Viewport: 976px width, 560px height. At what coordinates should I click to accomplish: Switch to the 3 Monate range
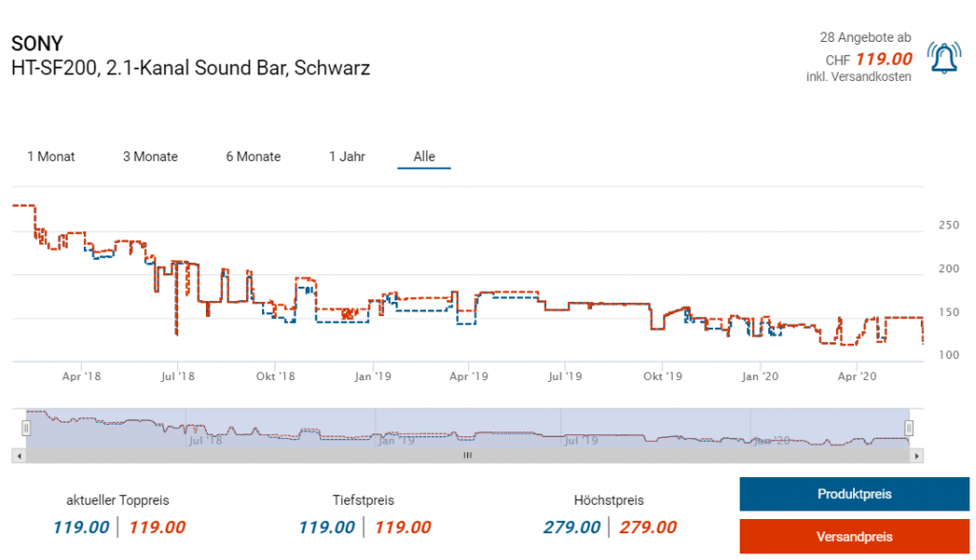151,156
